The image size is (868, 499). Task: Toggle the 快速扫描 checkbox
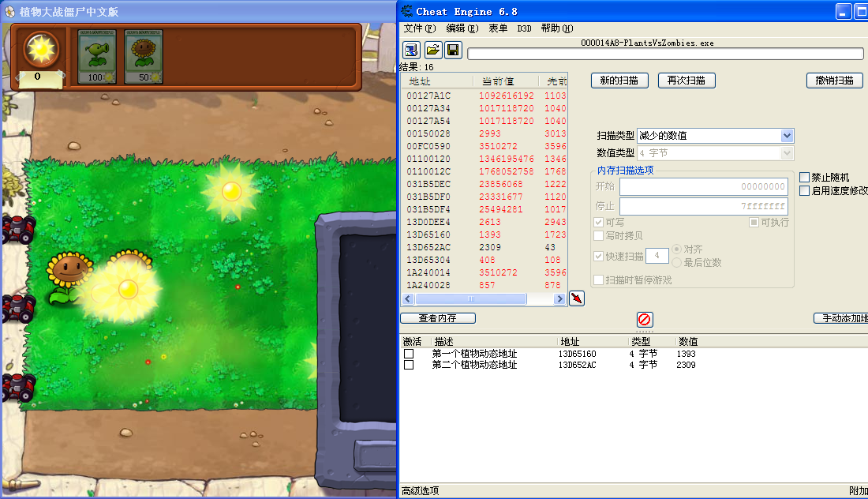pyautogui.click(x=598, y=256)
